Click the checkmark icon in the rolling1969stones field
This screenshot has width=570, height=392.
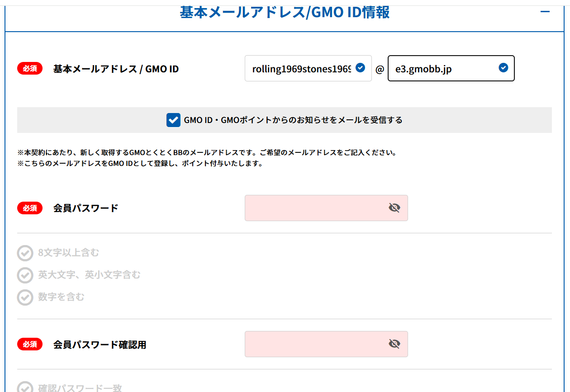tap(360, 68)
